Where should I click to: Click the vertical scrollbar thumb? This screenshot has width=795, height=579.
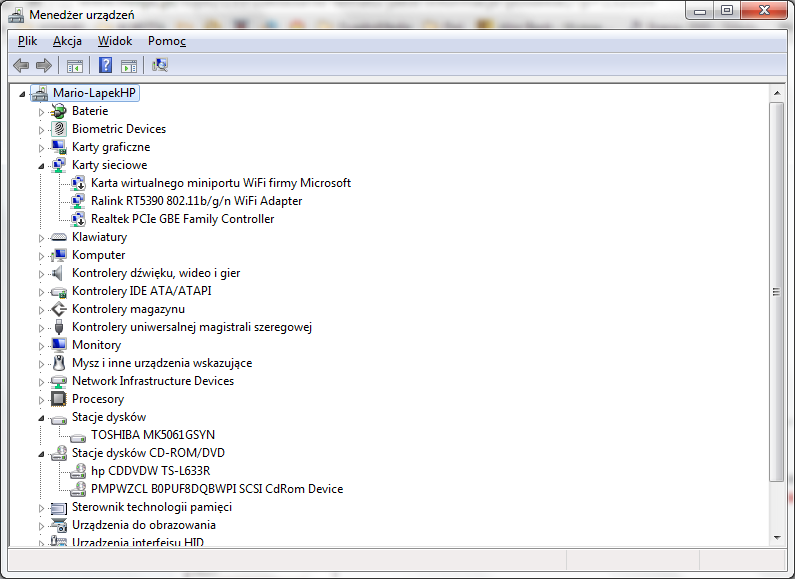point(777,292)
